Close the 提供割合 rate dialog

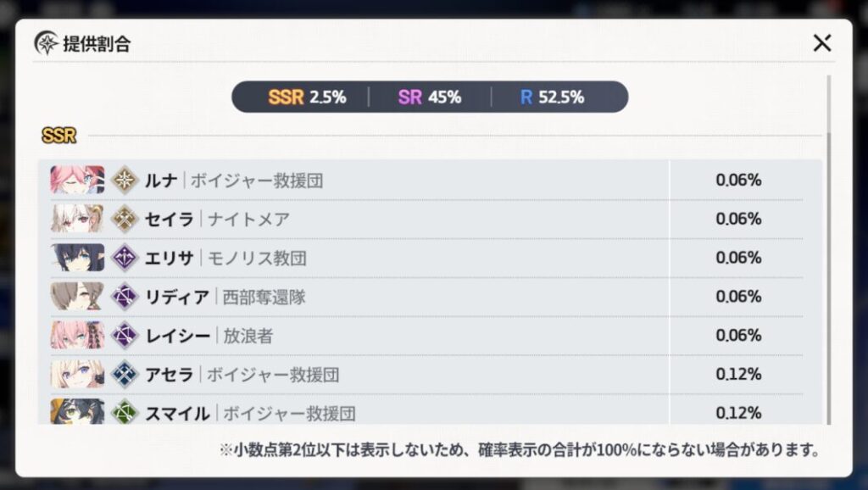click(x=821, y=42)
